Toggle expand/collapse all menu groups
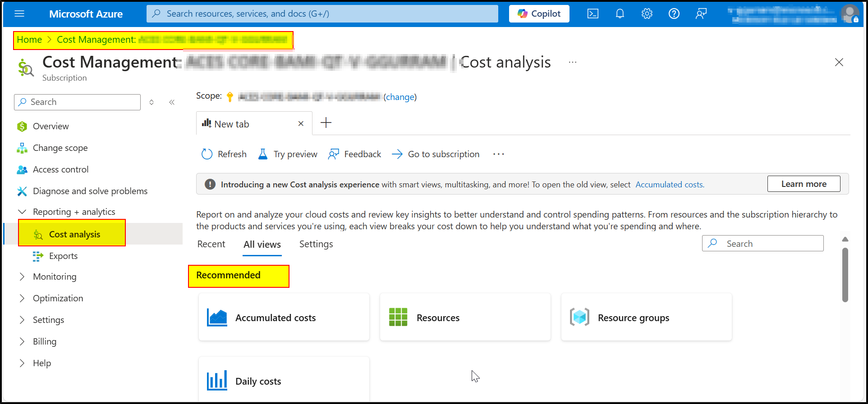This screenshot has height=404, width=868. 152,102
